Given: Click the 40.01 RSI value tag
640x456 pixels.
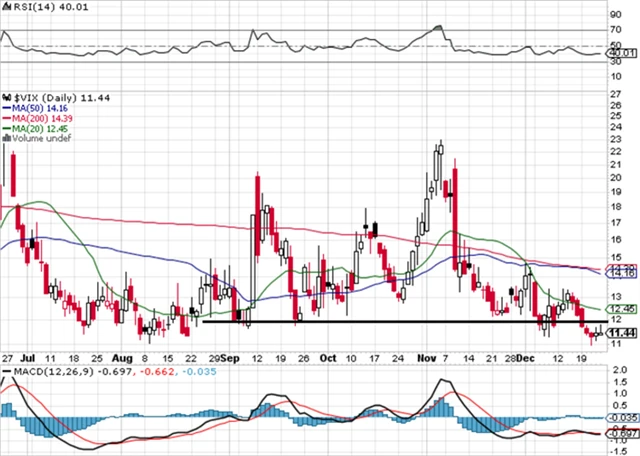Looking at the screenshot, I should [622, 53].
